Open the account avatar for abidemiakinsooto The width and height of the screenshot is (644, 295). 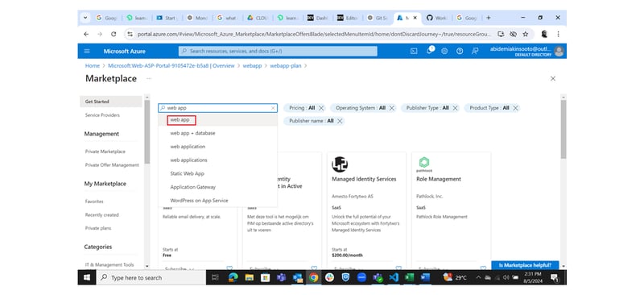[559, 52]
